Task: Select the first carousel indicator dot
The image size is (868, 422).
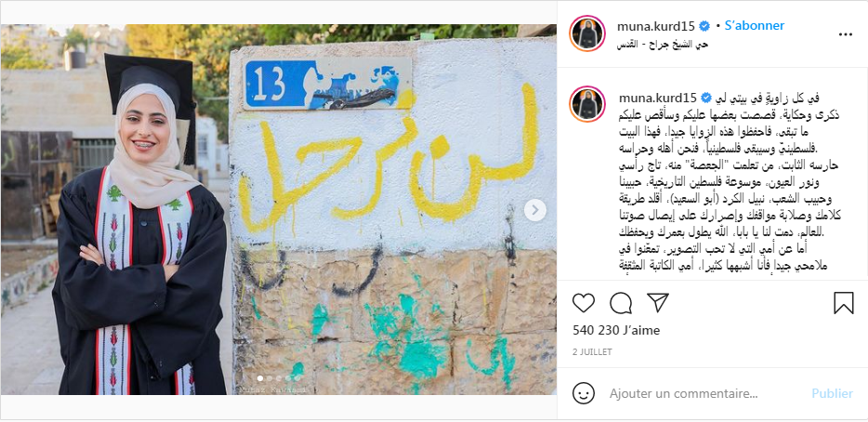Action: (260, 378)
